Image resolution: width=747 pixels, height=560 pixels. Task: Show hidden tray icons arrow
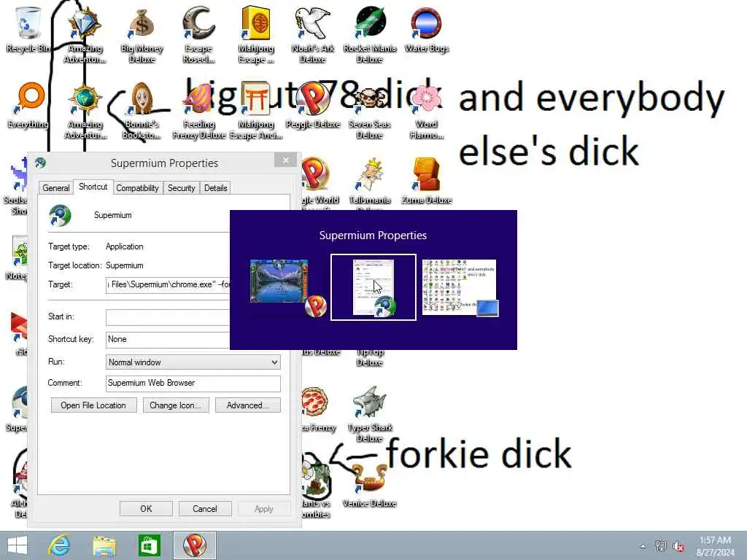643,546
